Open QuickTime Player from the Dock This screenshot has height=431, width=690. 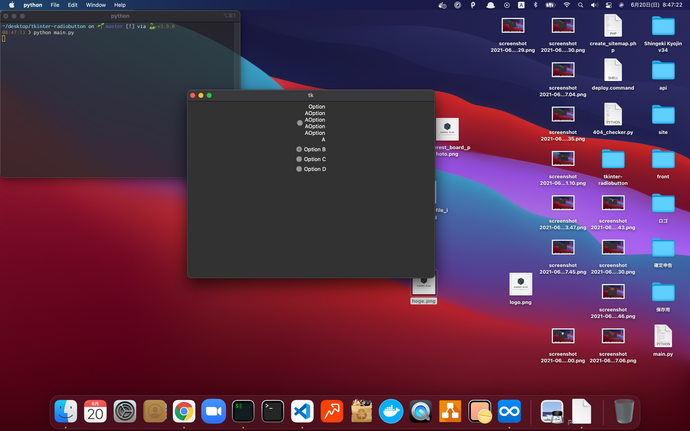420,411
